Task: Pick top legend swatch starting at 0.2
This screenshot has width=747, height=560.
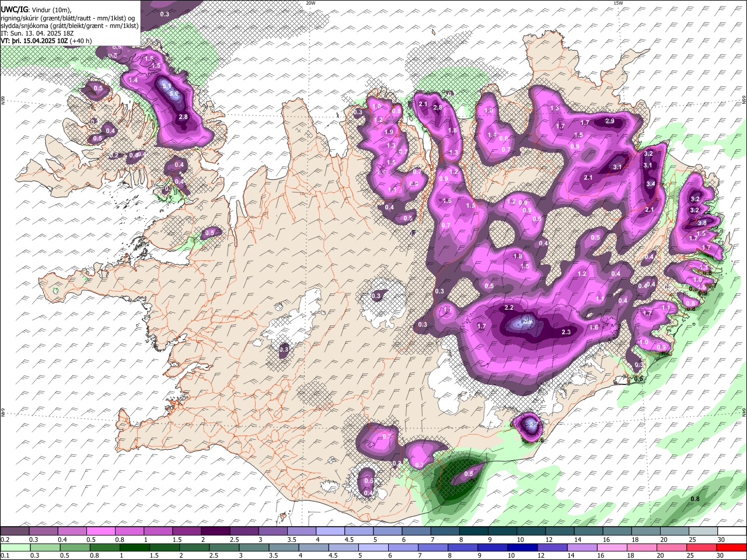Action: click(x=15, y=531)
